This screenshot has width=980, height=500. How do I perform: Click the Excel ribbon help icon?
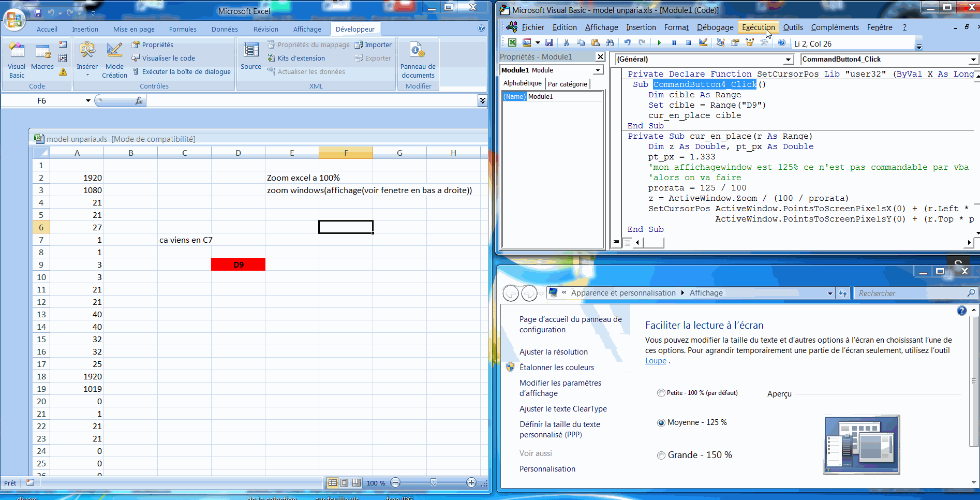[481, 28]
